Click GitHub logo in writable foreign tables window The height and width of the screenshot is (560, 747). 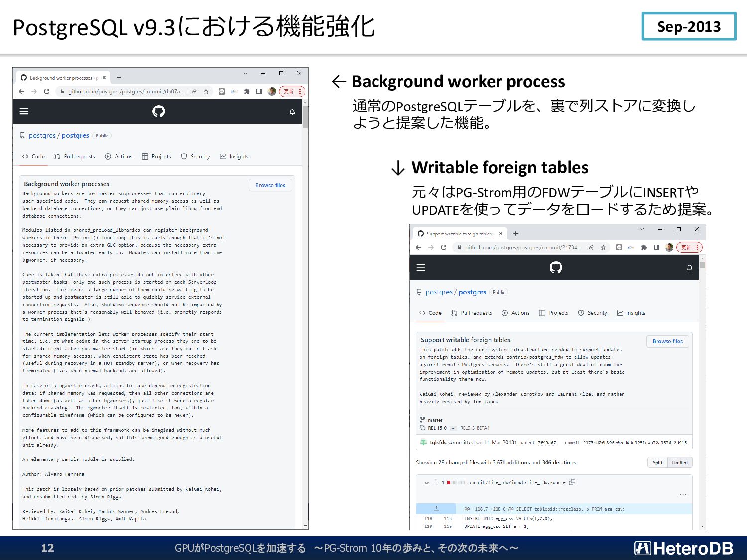pyautogui.click(x=556, y=267)
